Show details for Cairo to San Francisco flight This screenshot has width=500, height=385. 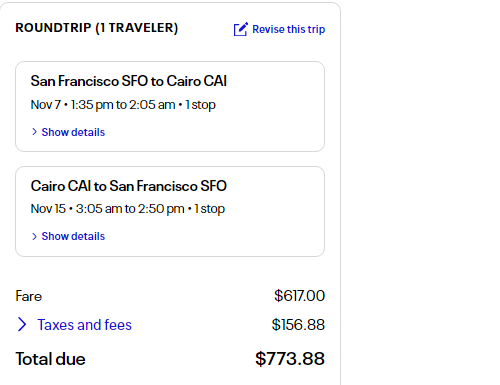[73, 236]
